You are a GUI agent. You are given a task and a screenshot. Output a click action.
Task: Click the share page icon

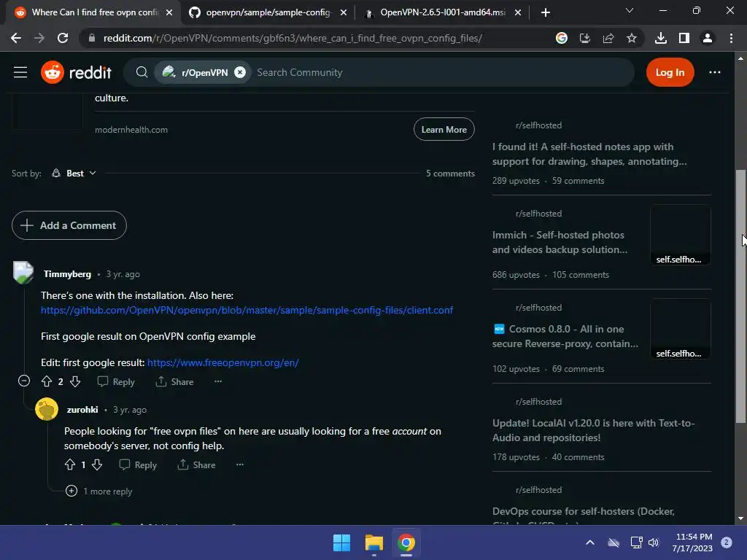pos(608,38)
